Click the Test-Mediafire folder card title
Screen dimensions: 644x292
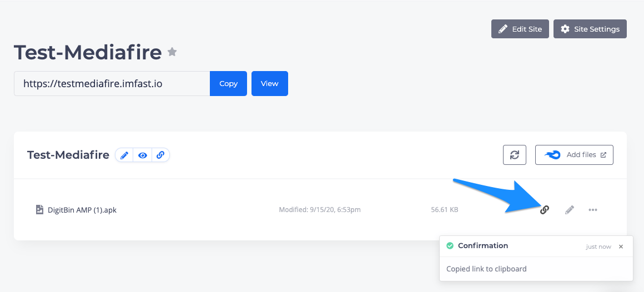(68, 155)
